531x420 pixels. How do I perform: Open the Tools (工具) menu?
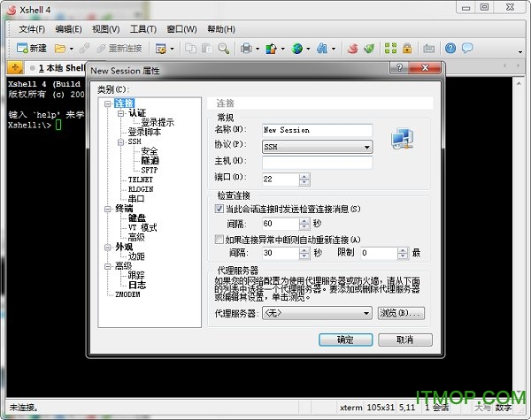pos(143,29)
